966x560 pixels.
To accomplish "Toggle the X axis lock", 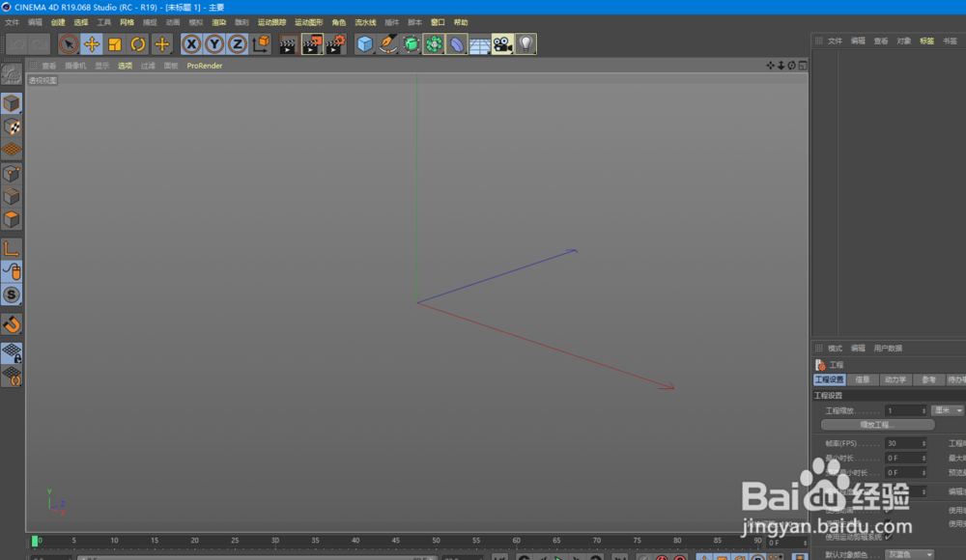I will click(190, 43).
